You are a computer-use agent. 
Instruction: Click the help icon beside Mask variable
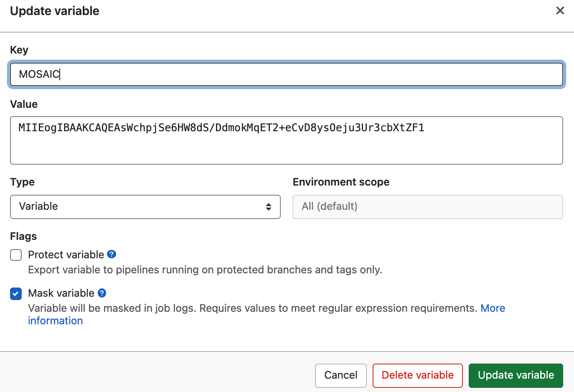coord(102,293)
